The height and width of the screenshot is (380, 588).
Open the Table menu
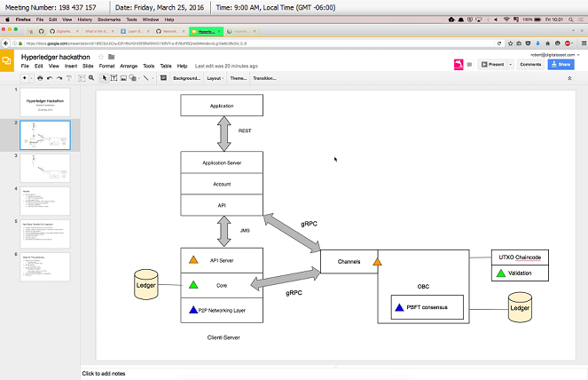[x=166, y=66]
